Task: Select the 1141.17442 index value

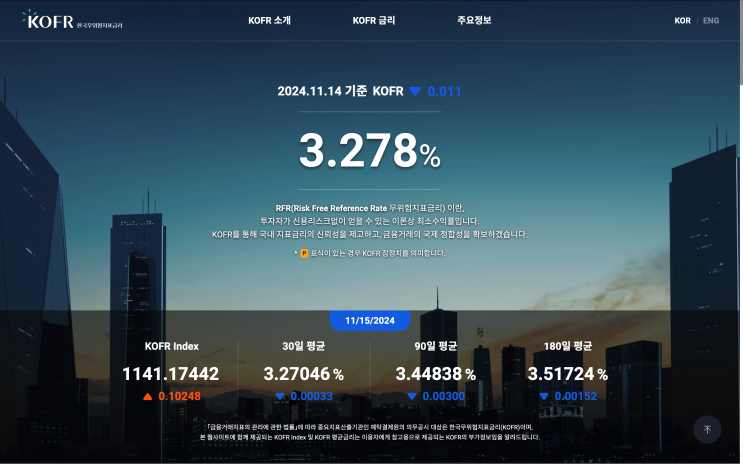Action: coord(171,374)
